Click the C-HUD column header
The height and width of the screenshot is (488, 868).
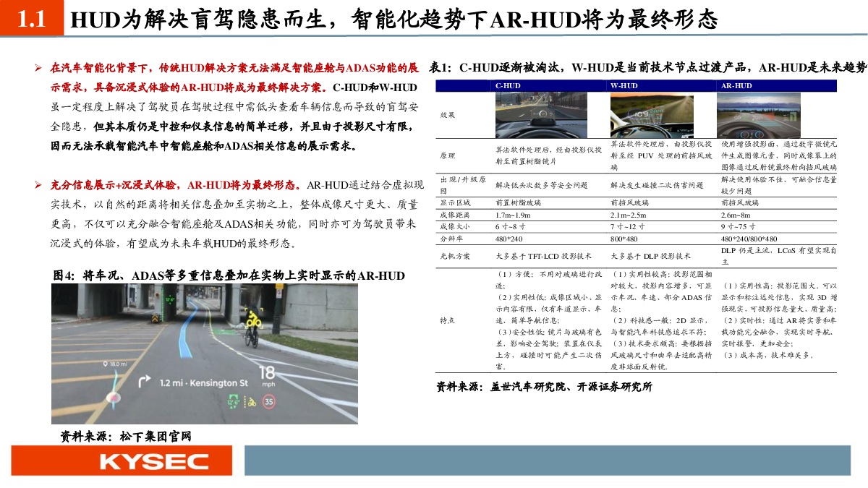click(x=507, y=85)
